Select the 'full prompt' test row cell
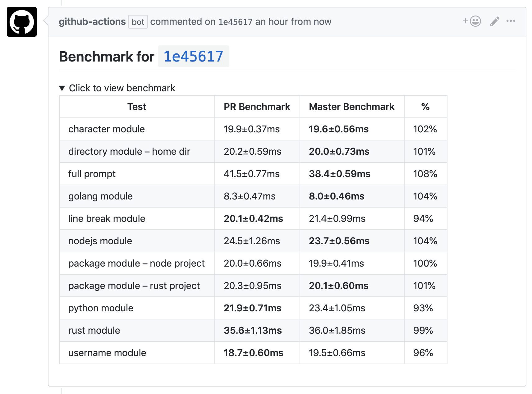The height and width of the screenshot is (394, 532). [x=92, y=174]
